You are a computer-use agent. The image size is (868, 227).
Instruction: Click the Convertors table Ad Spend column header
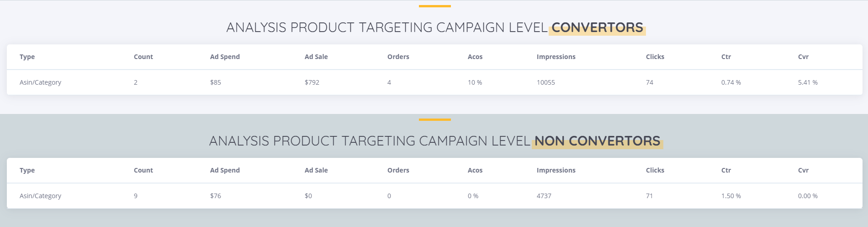[x=225, y=57]
